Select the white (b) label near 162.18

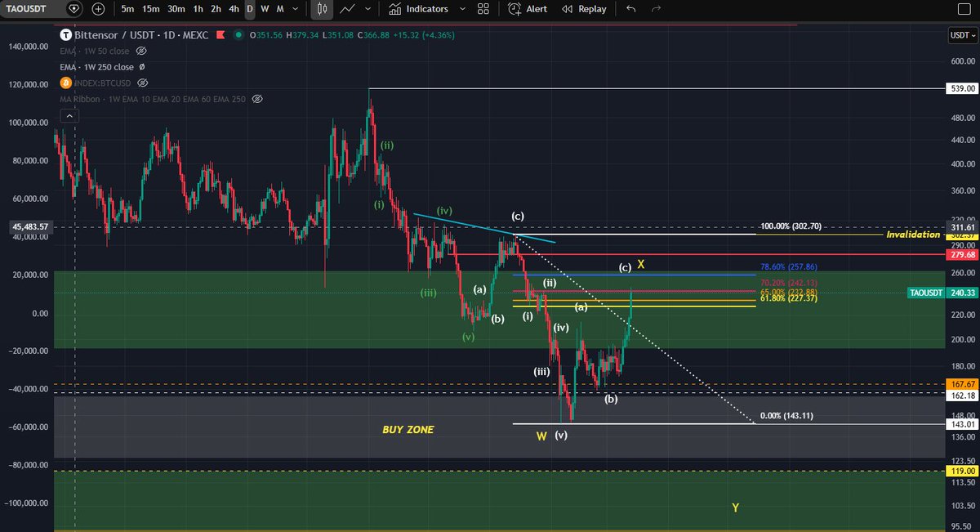click(x=610, y=400)
